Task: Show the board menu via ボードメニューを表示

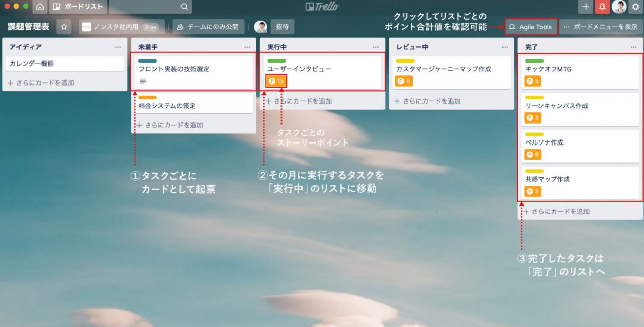Action: tap(600, 27)
